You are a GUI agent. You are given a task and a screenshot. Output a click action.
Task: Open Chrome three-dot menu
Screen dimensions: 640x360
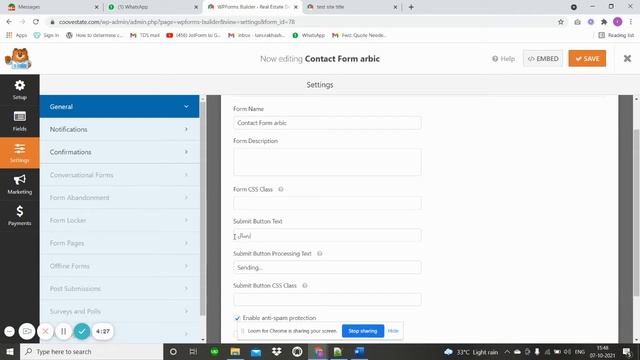(x=631, y=22)
